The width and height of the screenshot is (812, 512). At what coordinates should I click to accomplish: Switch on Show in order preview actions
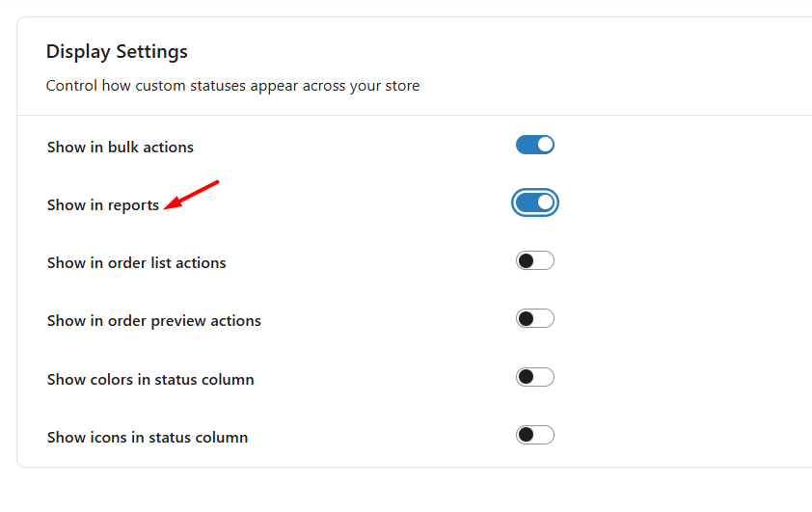click(x=535, y=318)
